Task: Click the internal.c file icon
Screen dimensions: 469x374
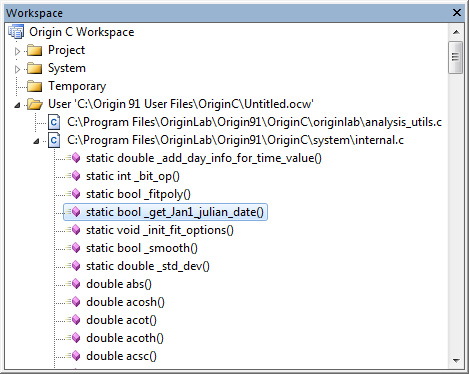Action: coord(54,140)
